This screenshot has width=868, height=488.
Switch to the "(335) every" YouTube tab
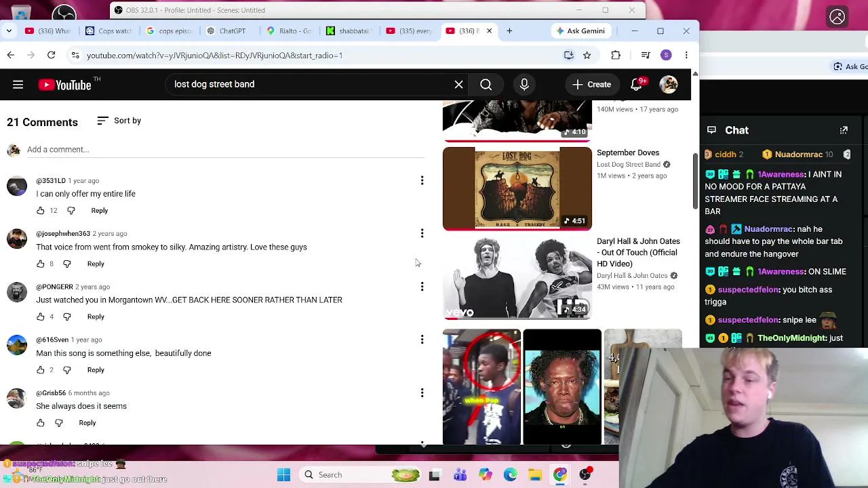(410, 31)
